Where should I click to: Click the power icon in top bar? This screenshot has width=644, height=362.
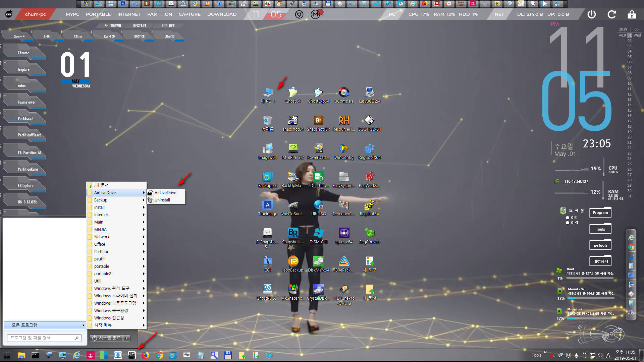[591, 14]
